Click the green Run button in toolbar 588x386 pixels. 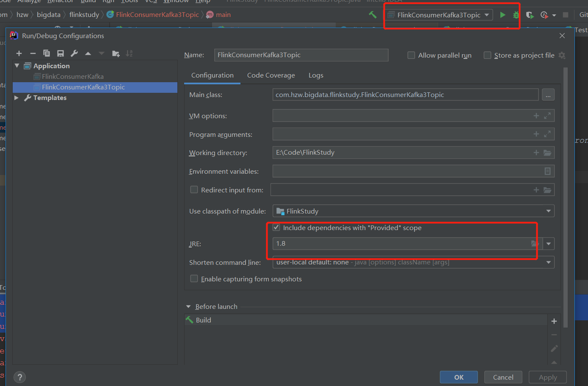502,15
